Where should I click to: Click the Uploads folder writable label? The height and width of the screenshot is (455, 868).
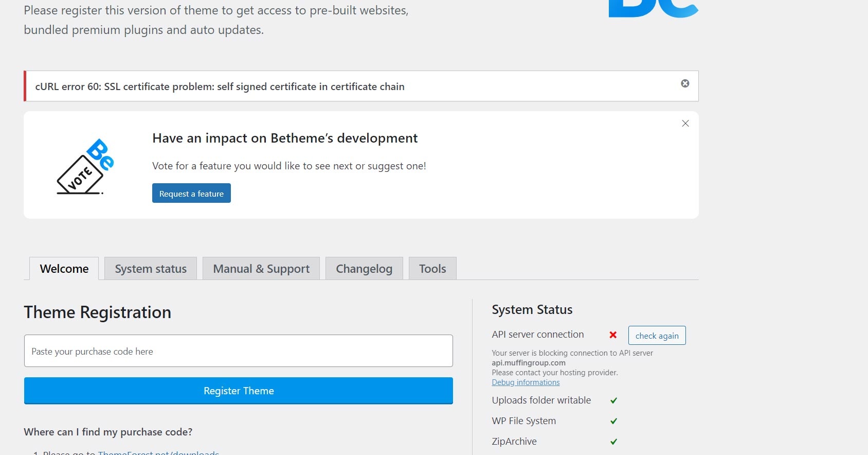tap(541, 400)
